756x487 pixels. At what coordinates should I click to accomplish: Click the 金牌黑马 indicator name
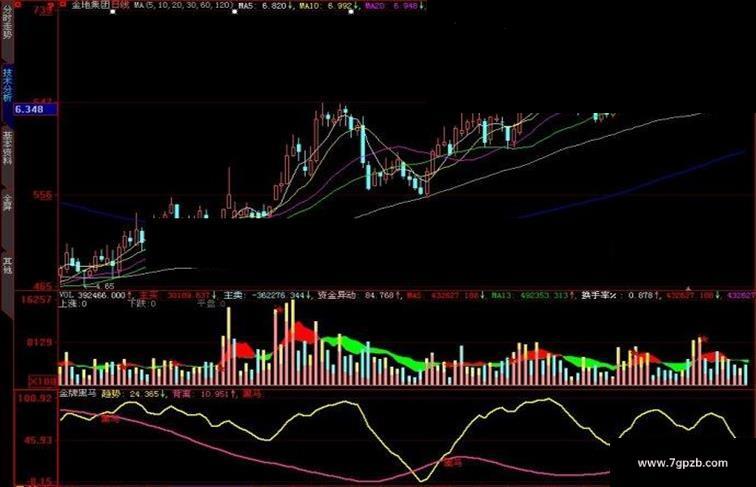coord(77,394)
